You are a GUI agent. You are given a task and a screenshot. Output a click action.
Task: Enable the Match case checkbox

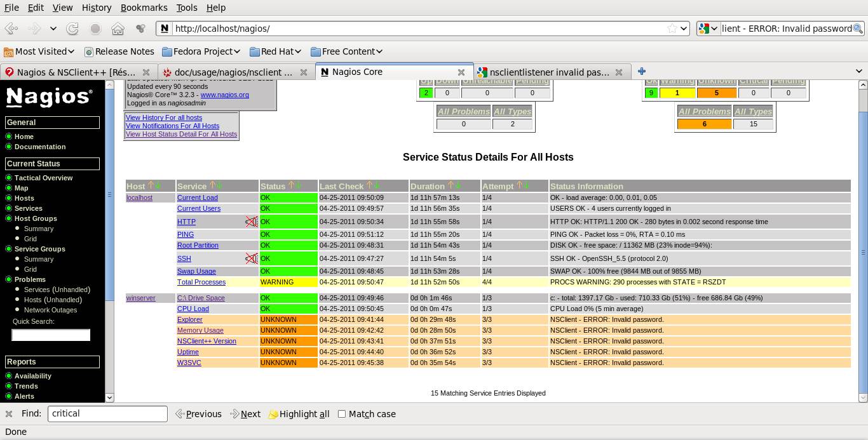point(342,414)
